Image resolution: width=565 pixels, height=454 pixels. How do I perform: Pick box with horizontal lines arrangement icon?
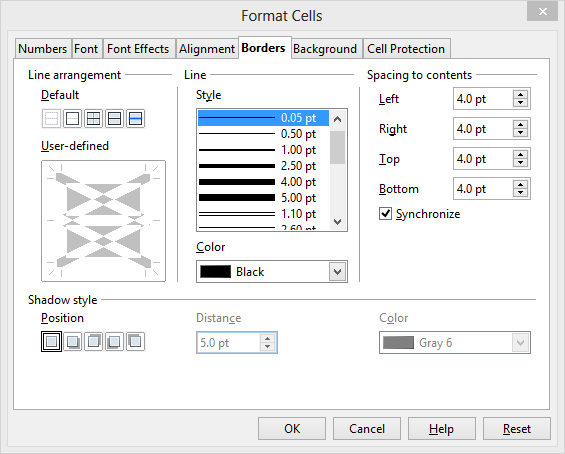(114, 119)
